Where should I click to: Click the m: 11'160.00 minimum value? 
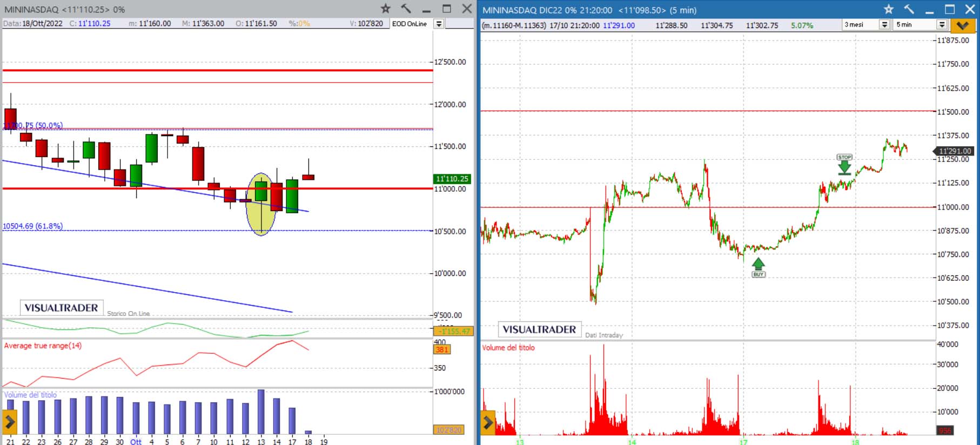[150, 24]
